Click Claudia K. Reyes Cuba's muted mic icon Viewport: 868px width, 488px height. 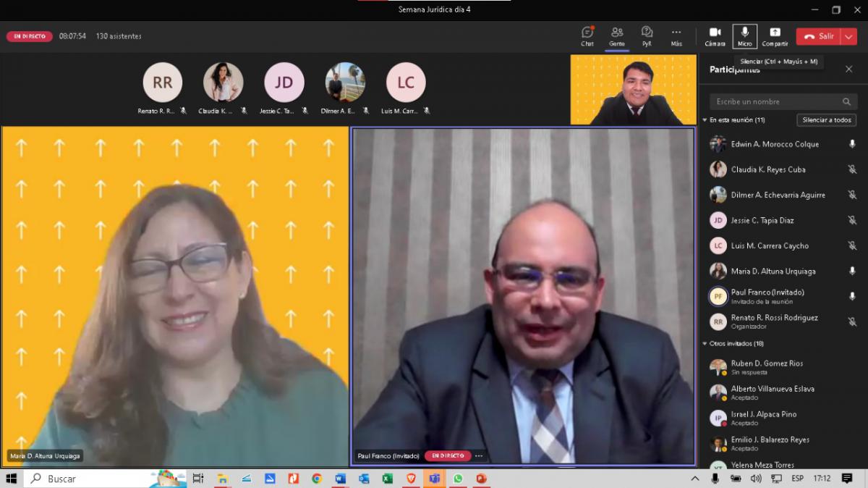[852, 169]
